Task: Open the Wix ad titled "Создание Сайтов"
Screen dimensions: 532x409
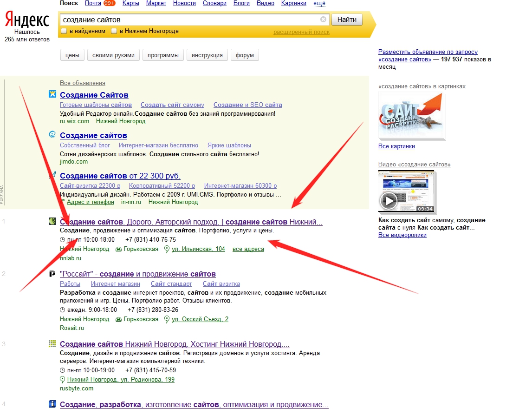Action: click(94, 95)
